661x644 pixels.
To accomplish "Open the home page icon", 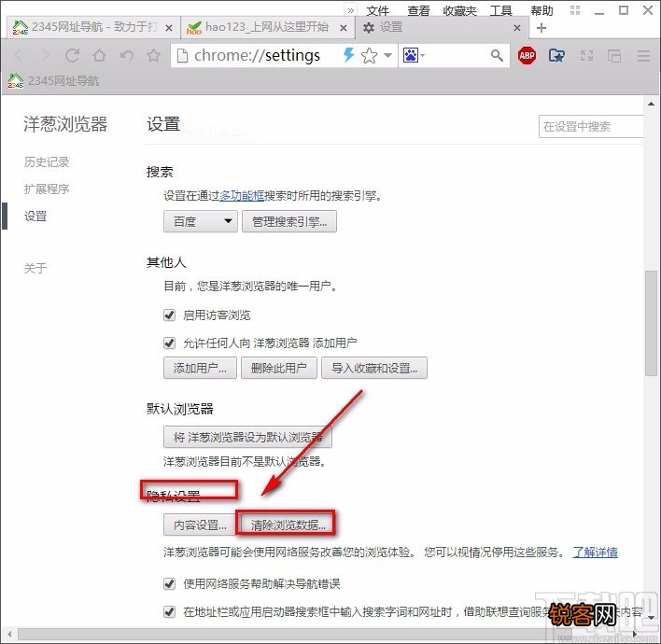I will coord(100,55).
